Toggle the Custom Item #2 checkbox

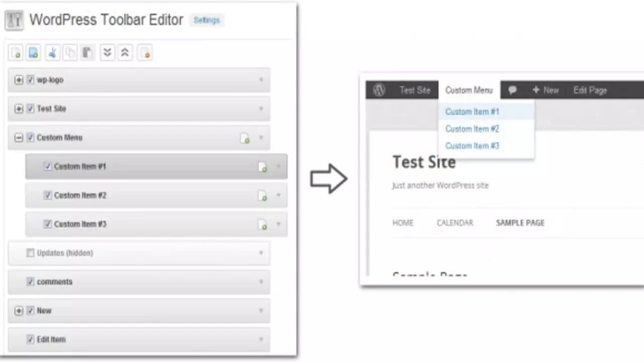pyautogui.click(x=48, y=195)
